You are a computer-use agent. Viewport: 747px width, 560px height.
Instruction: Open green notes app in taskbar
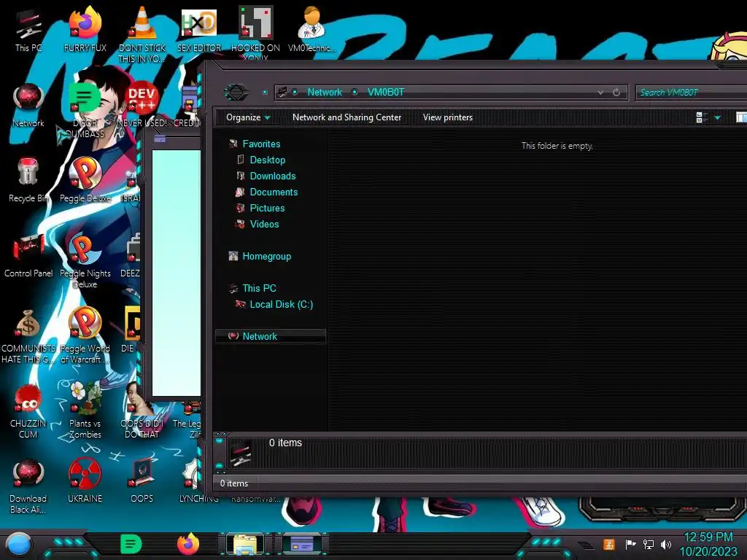131,544
